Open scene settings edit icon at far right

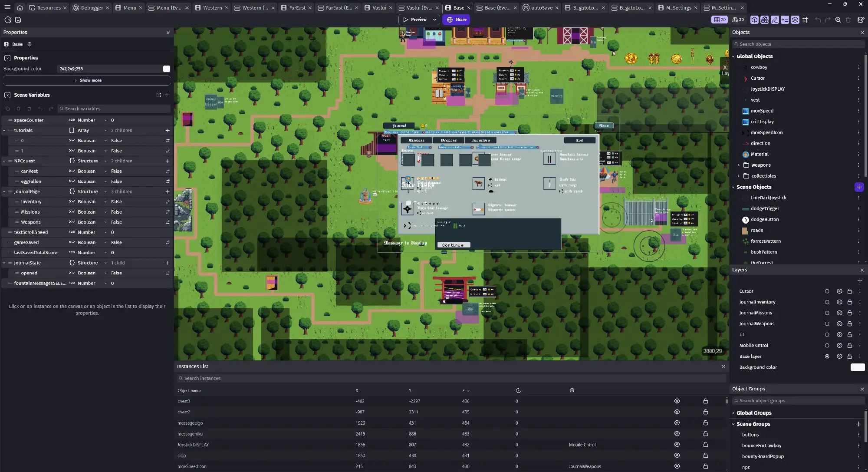(x=861, y=20)
